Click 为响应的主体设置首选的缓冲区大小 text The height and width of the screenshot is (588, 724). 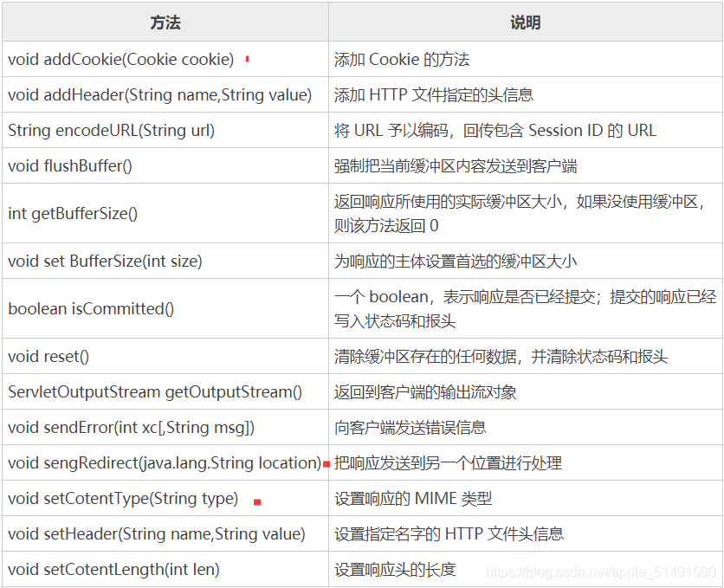456,262
